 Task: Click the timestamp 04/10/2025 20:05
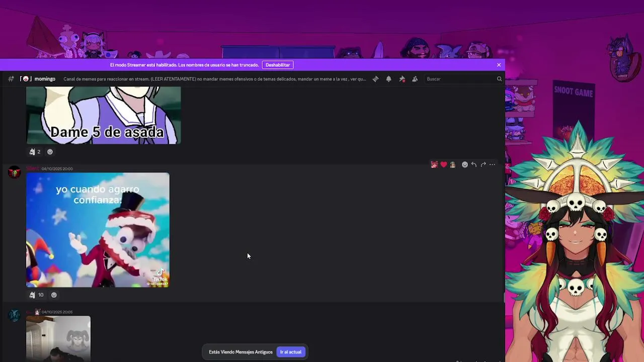point(57,312)
